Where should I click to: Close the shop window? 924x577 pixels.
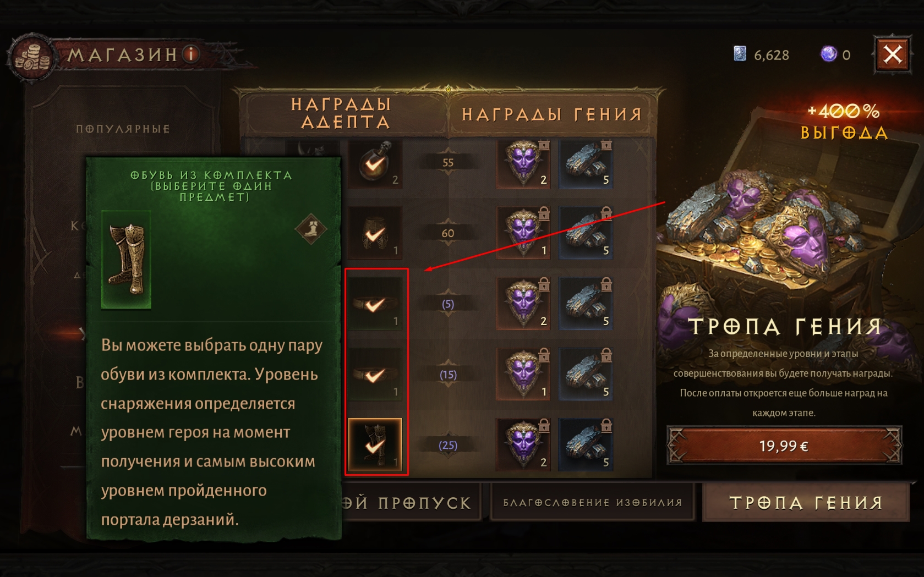892,54
